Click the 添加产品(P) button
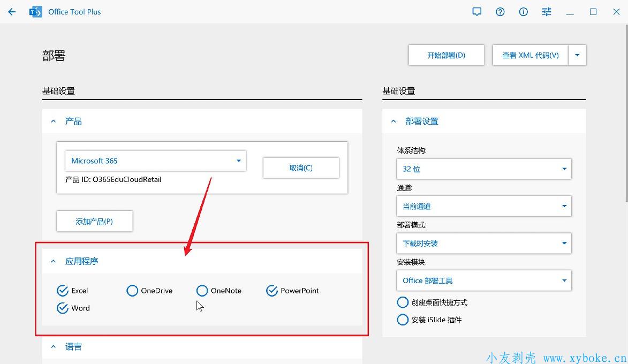The image size is (628, 364). pyautogui.click(x=94, y=221)
